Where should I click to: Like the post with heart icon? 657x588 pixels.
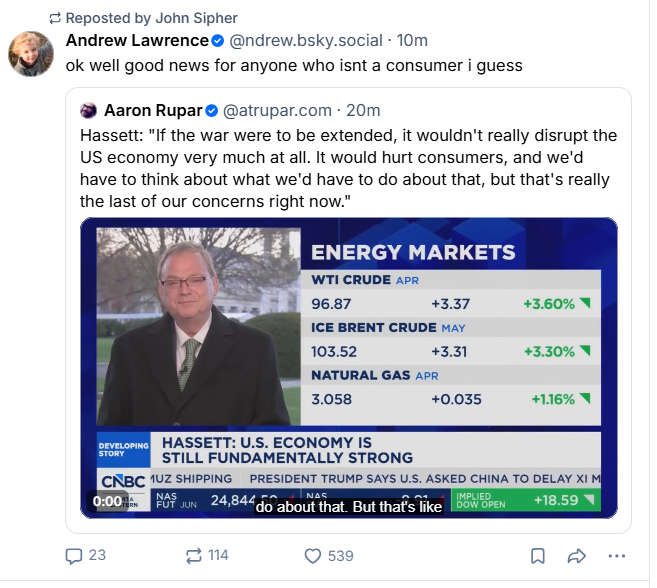(x=313, y=556)
